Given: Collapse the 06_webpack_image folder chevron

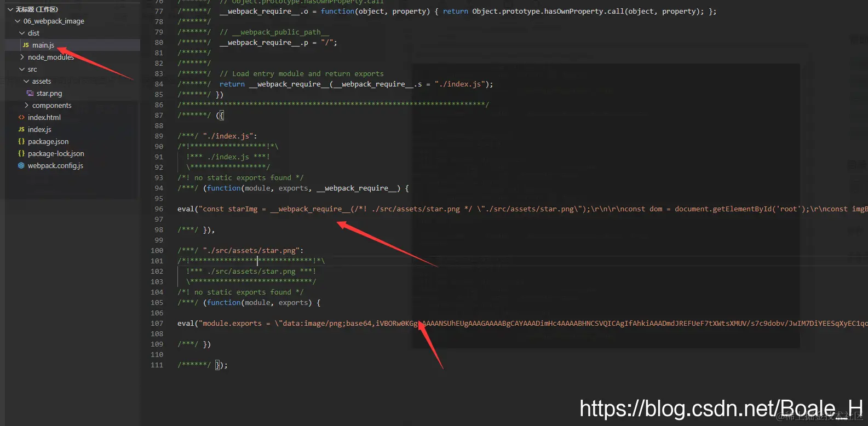Looking at the screenshot, I should click(x=18, y=21).
